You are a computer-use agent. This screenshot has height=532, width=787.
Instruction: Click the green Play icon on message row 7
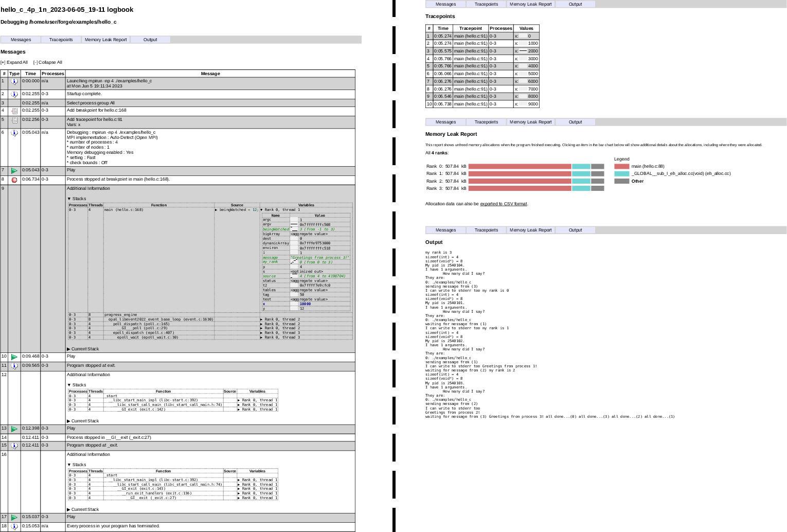tap(14, 170)
